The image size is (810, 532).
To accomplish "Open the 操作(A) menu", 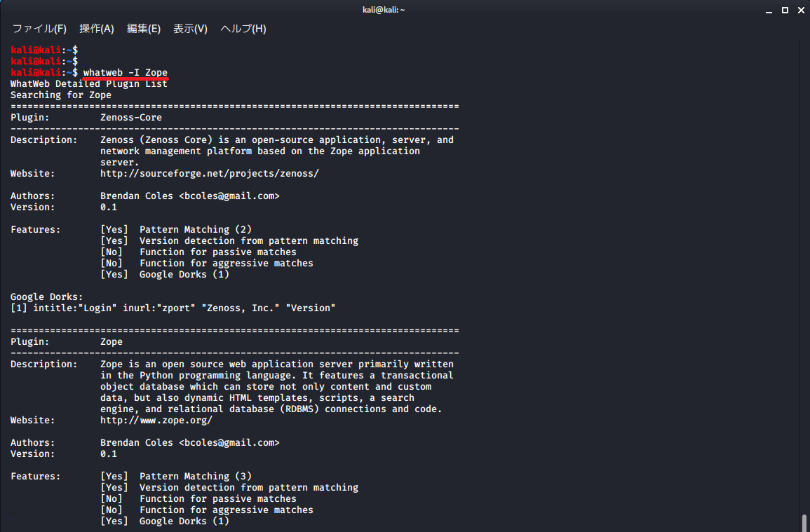I will click(x=97, y=29).
